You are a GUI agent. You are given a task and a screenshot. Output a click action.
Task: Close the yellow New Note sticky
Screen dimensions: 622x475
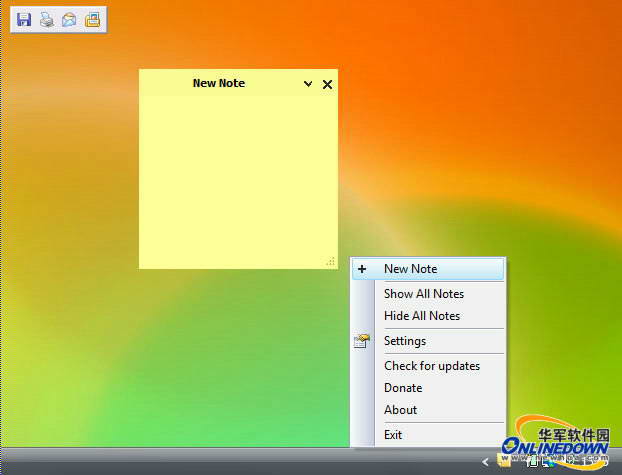point(327,84)
